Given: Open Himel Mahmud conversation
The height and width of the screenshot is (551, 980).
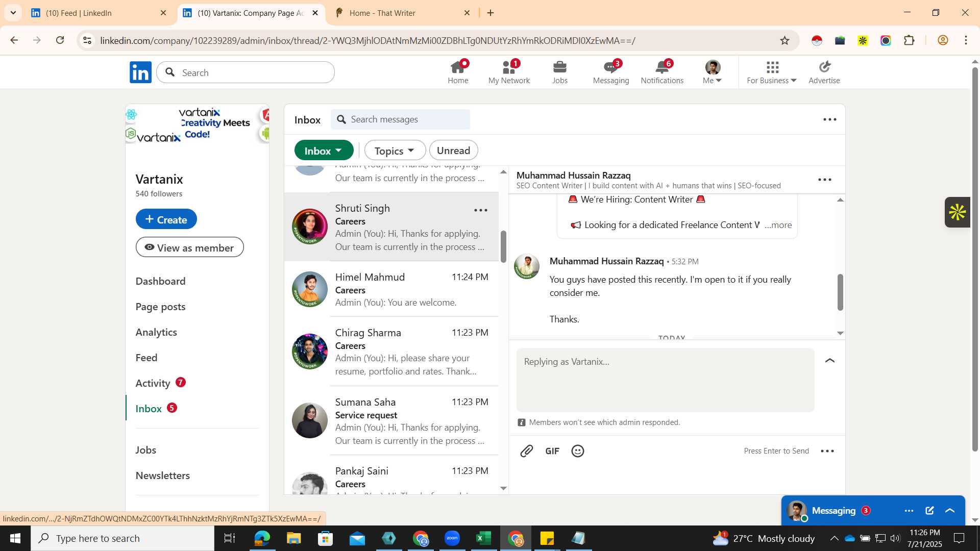Looking at the screenshot, I should point(391,289).
